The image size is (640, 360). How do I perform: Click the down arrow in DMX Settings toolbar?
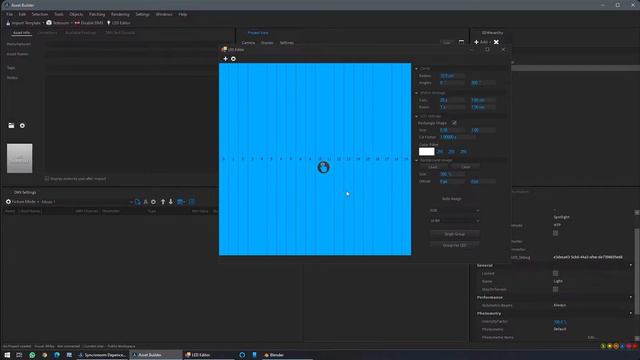point(171,202)
